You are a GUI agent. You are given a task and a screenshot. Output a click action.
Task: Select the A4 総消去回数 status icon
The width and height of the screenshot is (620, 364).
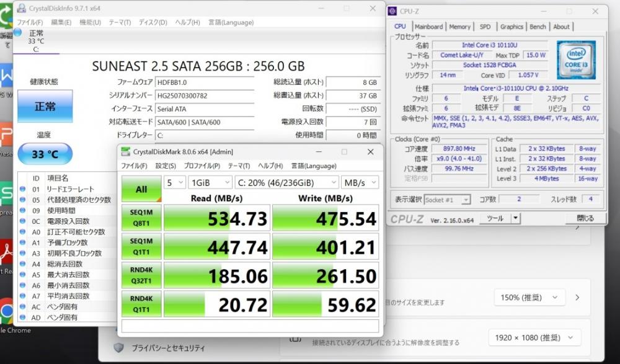click(x=22, y=264)
